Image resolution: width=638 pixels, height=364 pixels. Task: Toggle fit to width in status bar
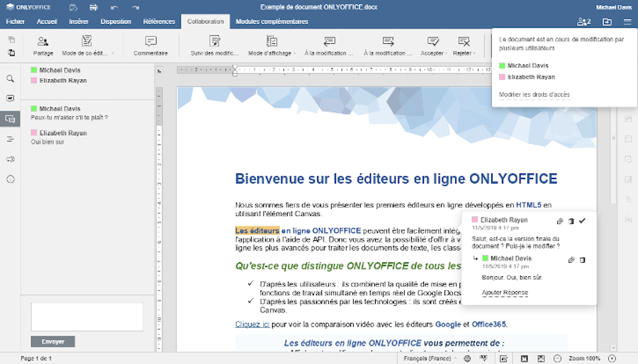click(x=541, y=358)
